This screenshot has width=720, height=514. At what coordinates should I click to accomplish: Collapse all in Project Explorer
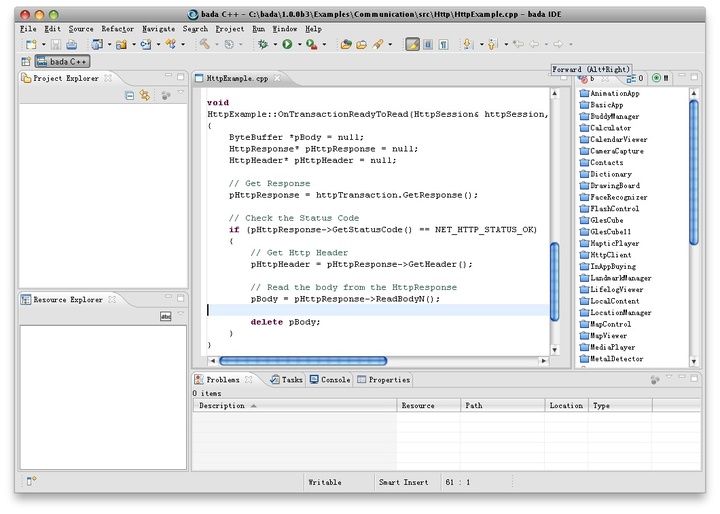click(x=129, y=96)
